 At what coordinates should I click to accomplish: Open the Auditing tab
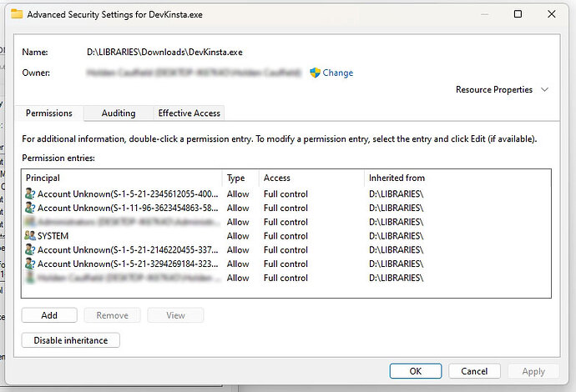pyautogui.click(x=119, y=113)
